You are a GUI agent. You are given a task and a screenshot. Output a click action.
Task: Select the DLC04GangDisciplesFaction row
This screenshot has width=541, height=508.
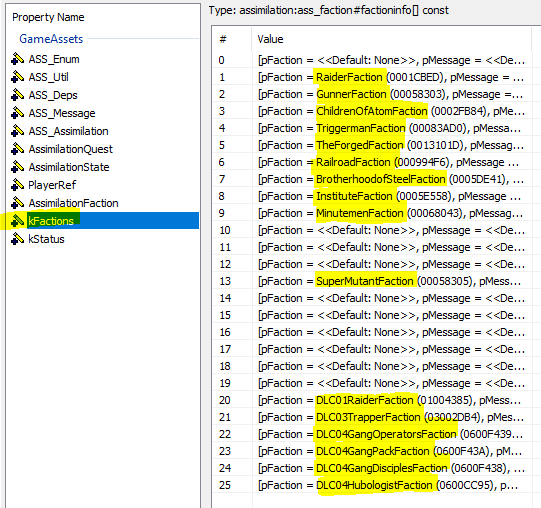tap(372, 468)
